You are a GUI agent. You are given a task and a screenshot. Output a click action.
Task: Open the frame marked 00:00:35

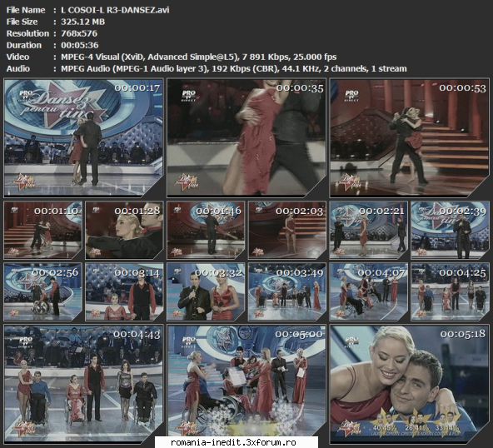(x=246, y=137)
